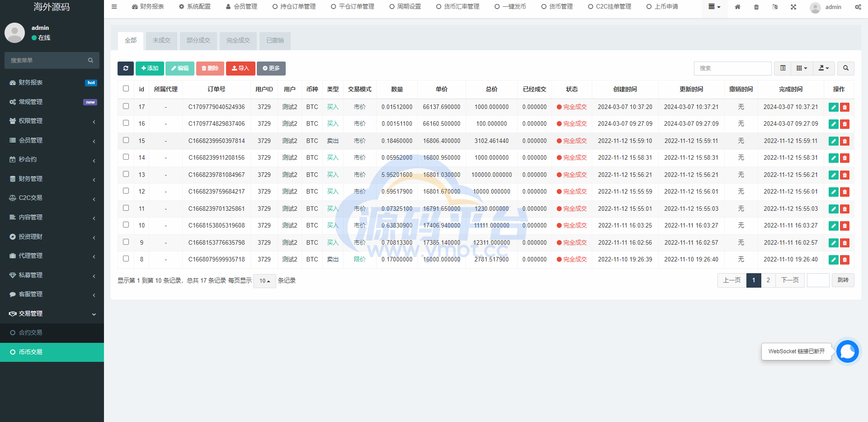Open the page size 10 dropdown

click(264, 281)
